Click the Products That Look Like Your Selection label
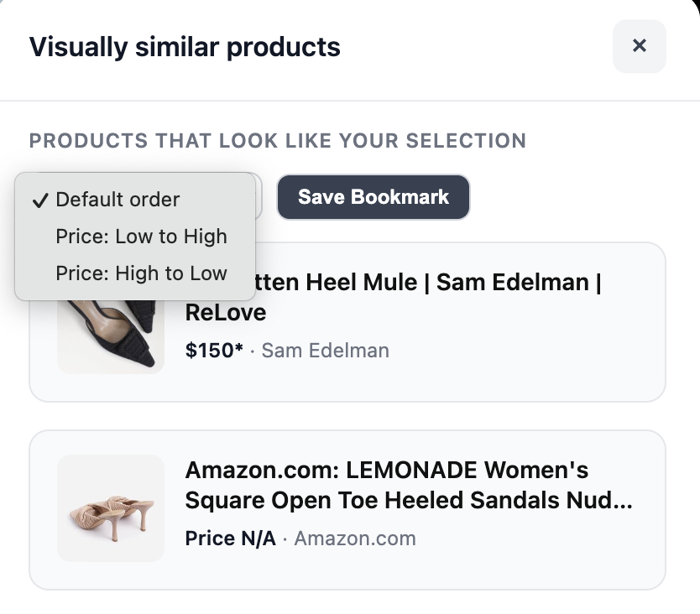 [x=277, y=140]
